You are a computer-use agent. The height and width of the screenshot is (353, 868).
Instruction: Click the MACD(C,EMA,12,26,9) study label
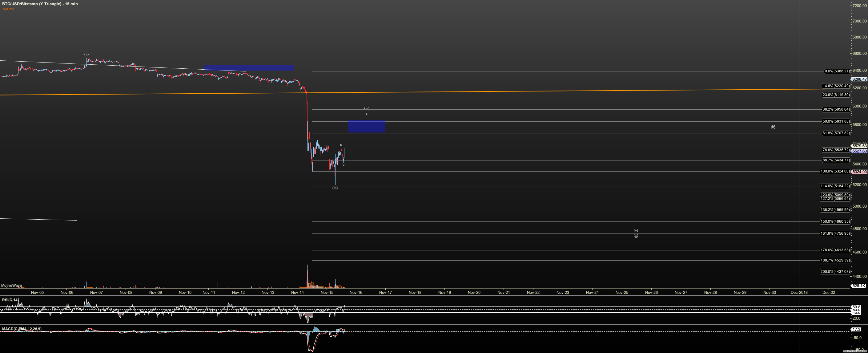pyautogui.click(x=22, y=329)
